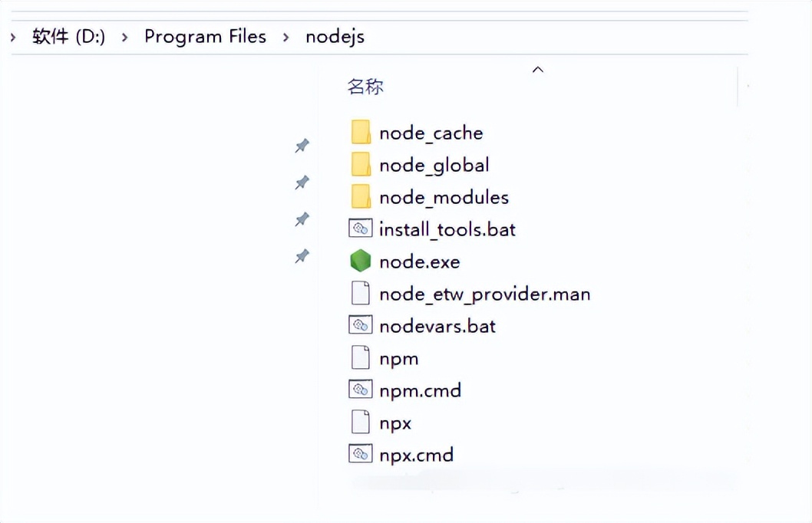This screenshot has width=812, height=523.
Task: Click the pin icon beside install_tools.bat row
Action: tap(302, 219)
